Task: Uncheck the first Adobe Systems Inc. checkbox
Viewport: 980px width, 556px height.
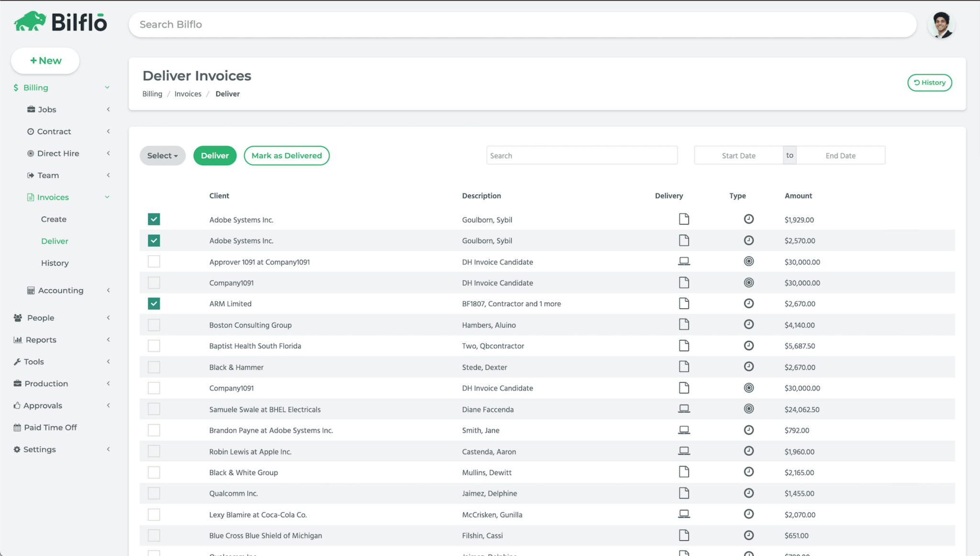Action: coord(154,219)
